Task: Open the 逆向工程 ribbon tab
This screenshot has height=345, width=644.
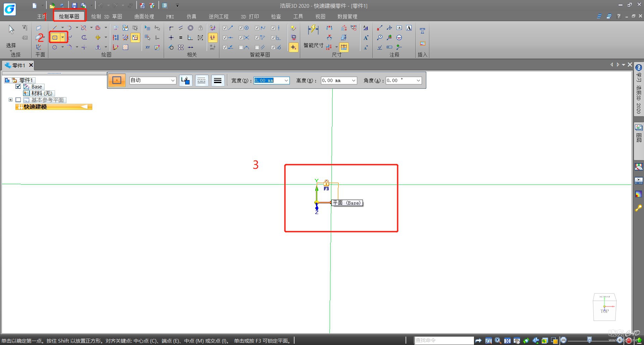Action: (x=218, y=16)
